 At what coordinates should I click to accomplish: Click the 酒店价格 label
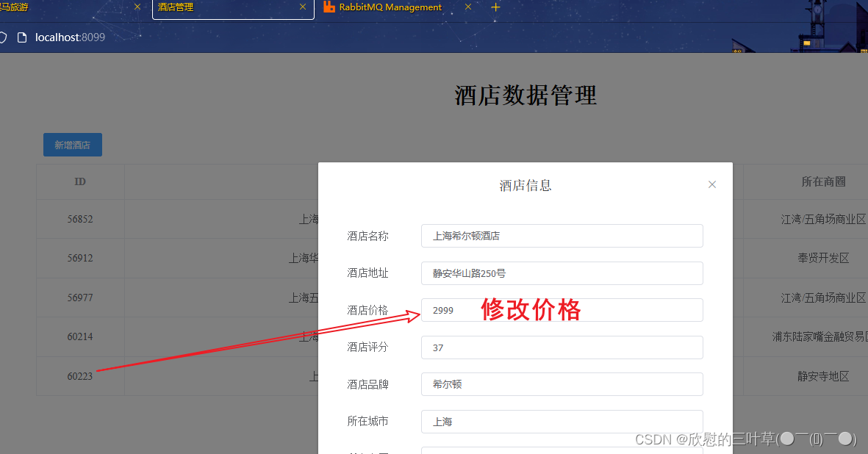(367, 310)
